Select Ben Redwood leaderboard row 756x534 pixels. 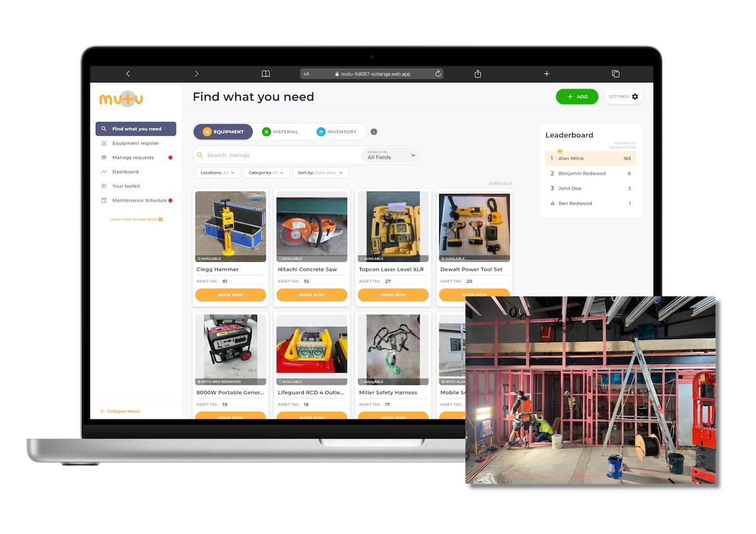tap(591, 203)
